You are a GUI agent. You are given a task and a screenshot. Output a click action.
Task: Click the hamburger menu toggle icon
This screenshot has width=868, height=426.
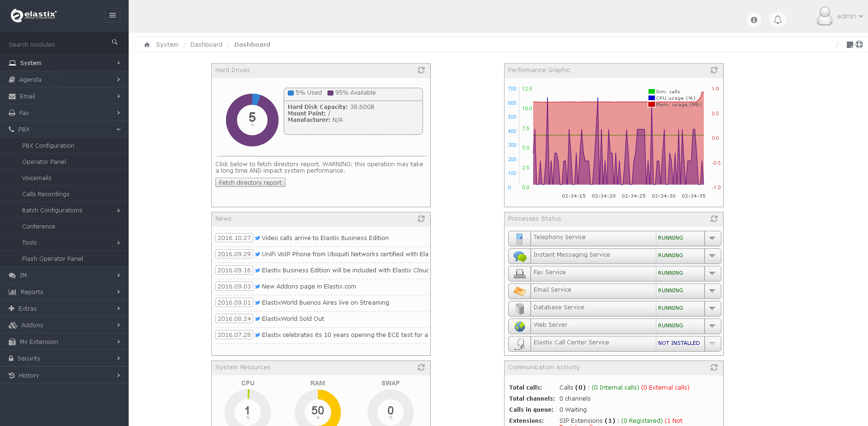[112, 15]
